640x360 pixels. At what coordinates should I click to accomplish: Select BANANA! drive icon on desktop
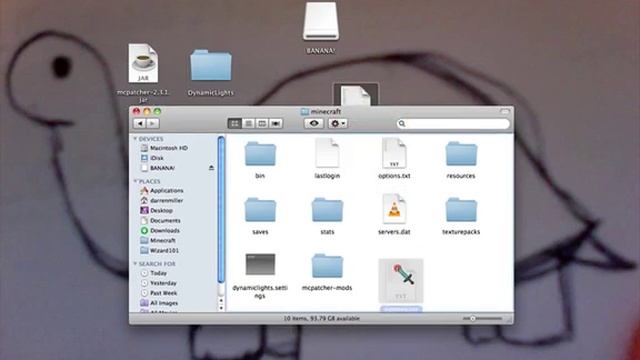click(321, 21)
